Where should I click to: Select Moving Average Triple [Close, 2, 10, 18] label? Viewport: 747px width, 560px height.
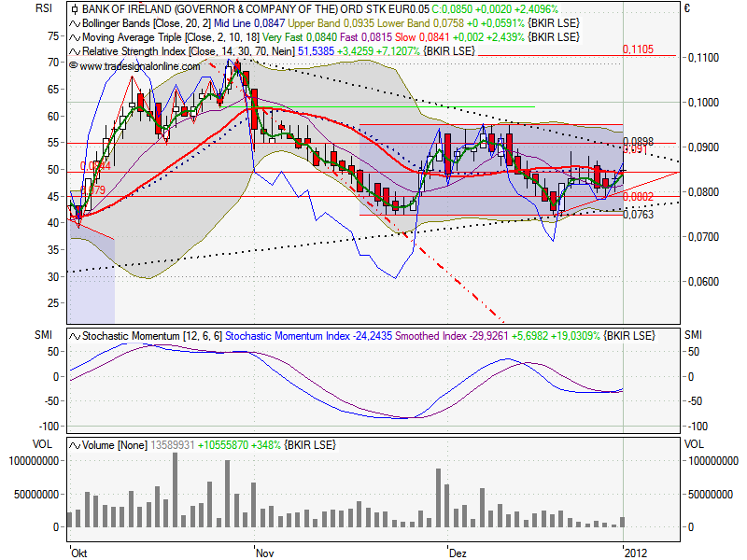tap(171, 37)
